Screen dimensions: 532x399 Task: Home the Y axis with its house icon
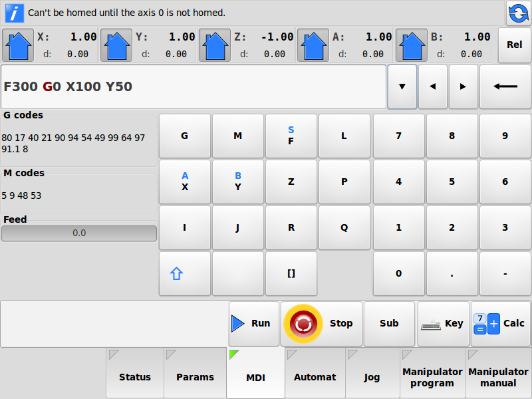click(x=116, y=45)
